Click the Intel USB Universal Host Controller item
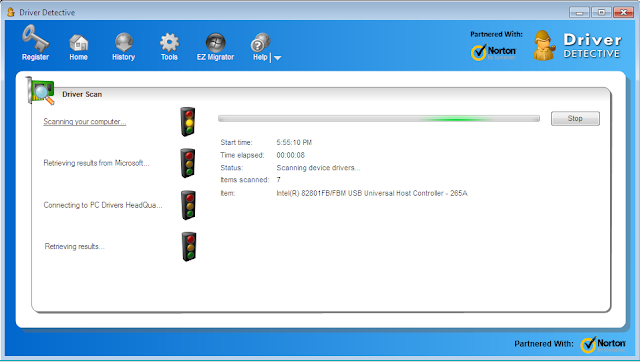Screen dimensions: 640x362 [x=372, y=193]
